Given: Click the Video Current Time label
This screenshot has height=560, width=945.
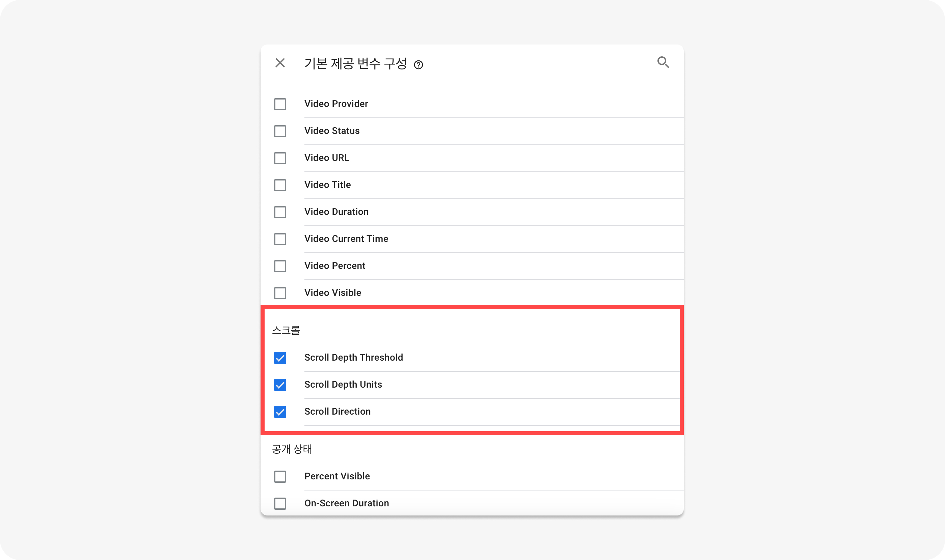Looking at the screenshot, I should click(x=346, y=239).
